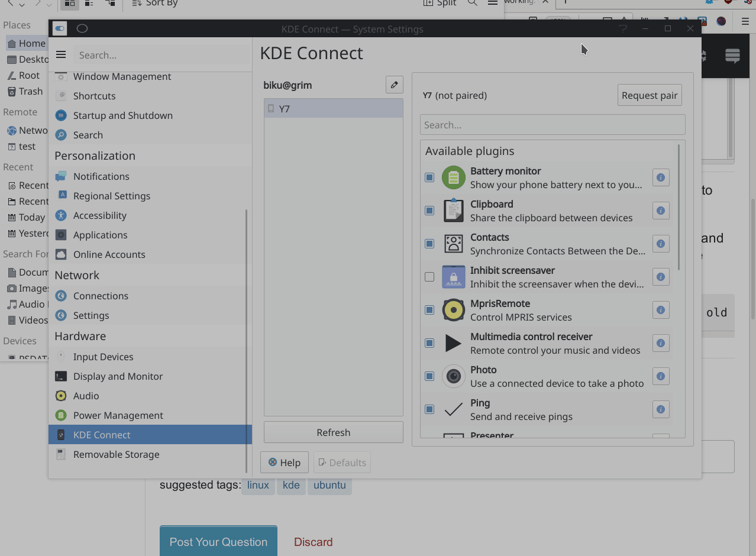Select Notifications in Personalization section
The width and height of the screenshot is (756, 556).
click(x=101, y=176)
